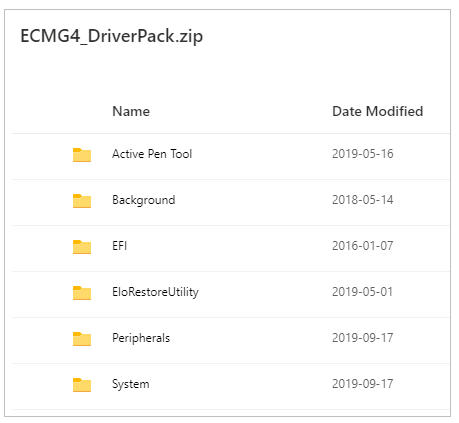Click the Peripherals folder icon

pyautogui.click(x=82, y=339)
